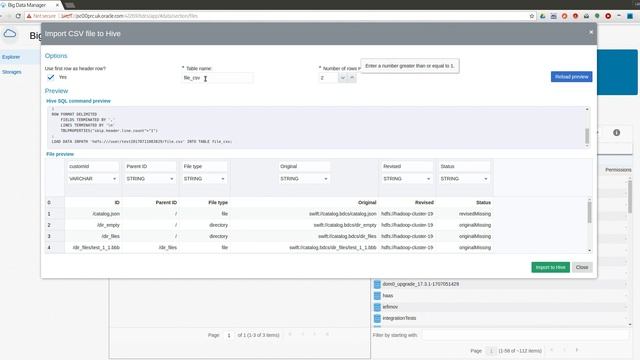Open the STRING type dropdown for Revised

pyautogui.click(x=407, y=179)
